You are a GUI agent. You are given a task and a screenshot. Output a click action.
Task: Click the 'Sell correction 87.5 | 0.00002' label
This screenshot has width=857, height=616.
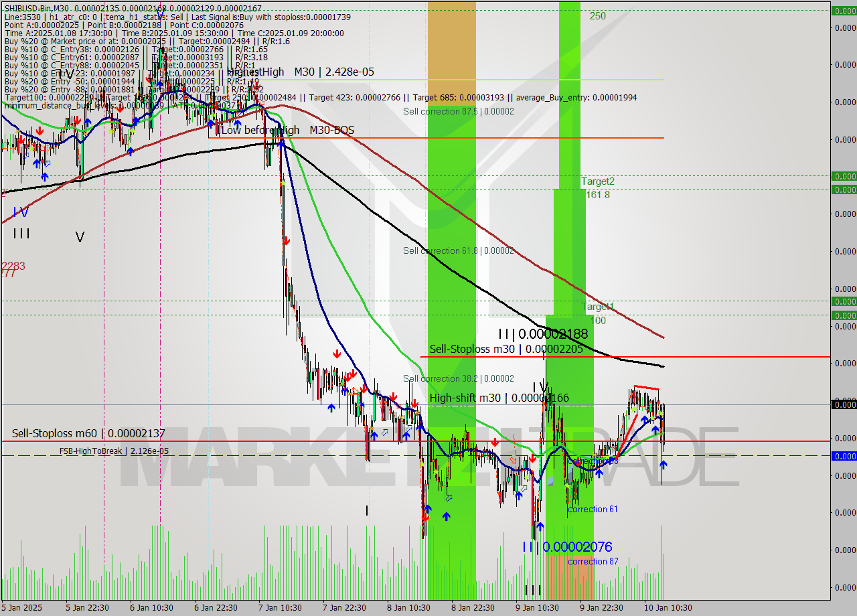[459, 111]
